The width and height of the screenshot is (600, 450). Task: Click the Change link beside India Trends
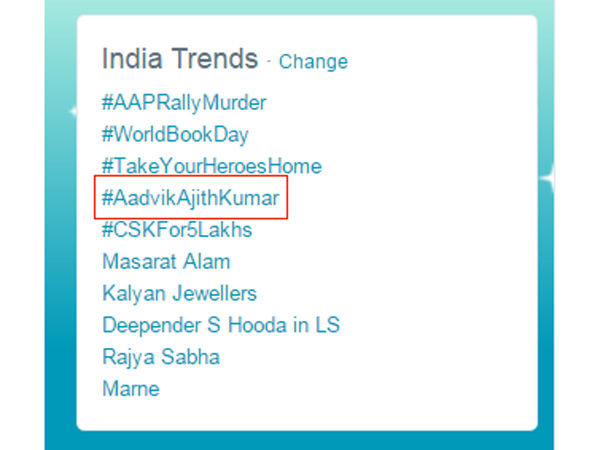(313, 62)
